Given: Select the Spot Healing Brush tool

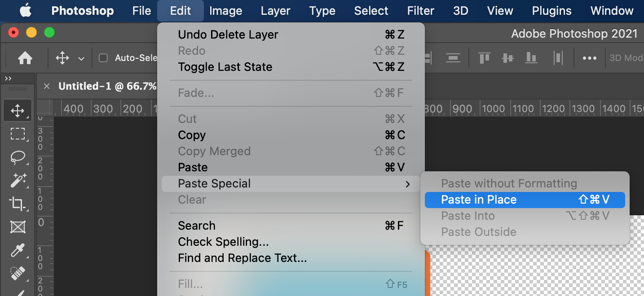Looking at the screenshot, I should tap(18, 274).
